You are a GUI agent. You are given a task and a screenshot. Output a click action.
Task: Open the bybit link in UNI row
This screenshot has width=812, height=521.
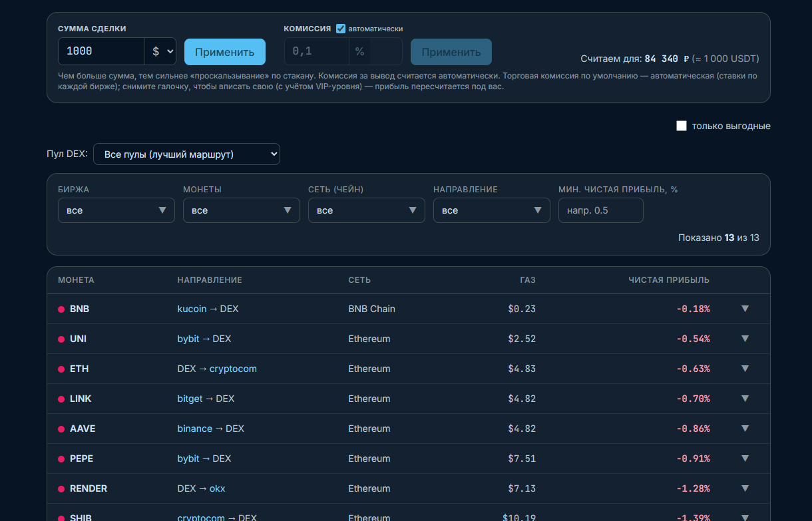click(188, 339)
